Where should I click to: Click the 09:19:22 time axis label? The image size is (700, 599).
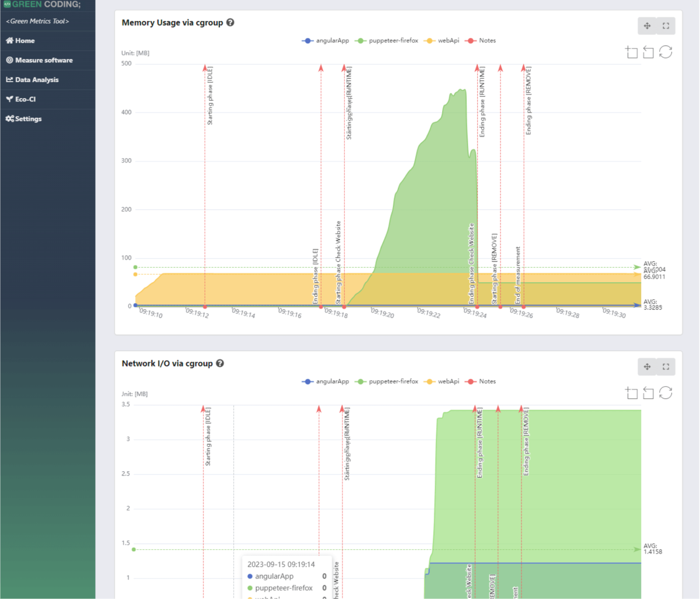click(429, 313)
